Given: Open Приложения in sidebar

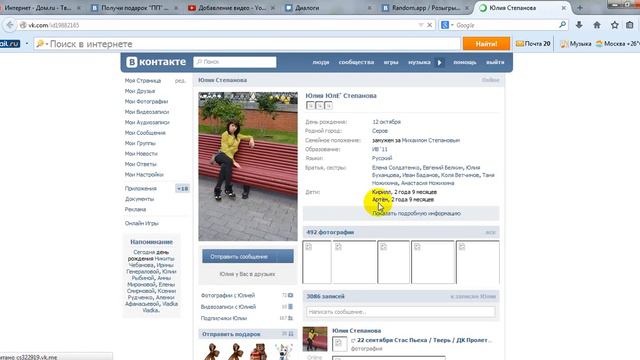Looking at the screenshot, I should tap(141, 189).
